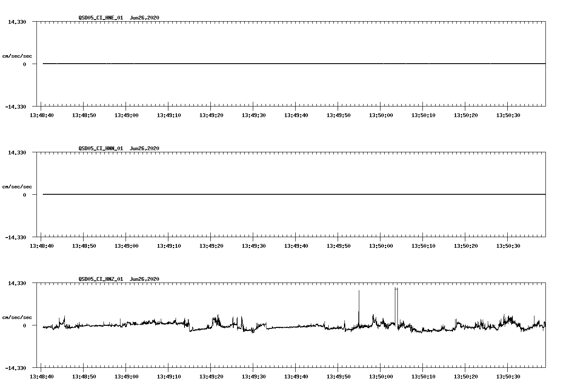
Task: Click the 13:49:20 time label under the HNZ plot
Action: pos(211,377)
